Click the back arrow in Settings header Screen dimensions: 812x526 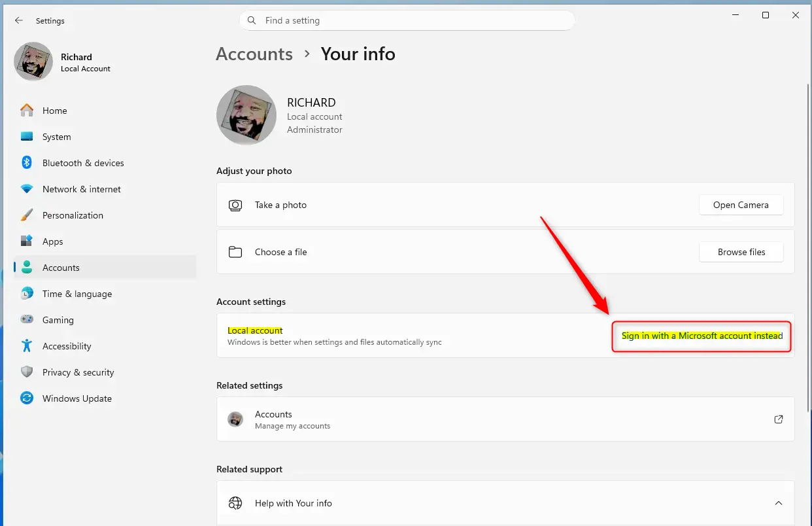tap(19, 20)
